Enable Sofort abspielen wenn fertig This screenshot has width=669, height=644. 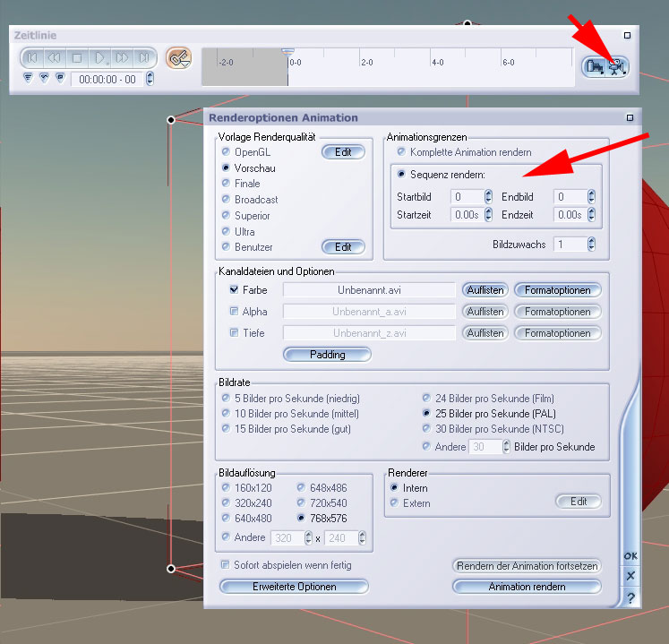coord(226,565)
